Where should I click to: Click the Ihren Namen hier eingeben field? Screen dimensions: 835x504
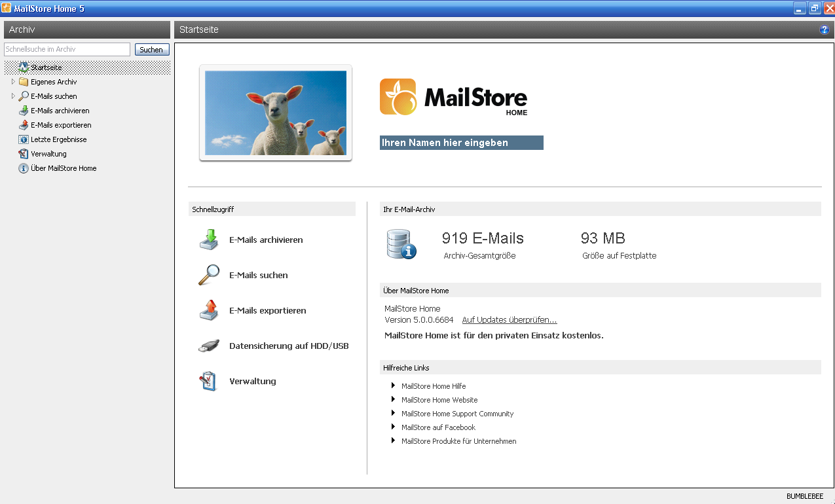461,143
